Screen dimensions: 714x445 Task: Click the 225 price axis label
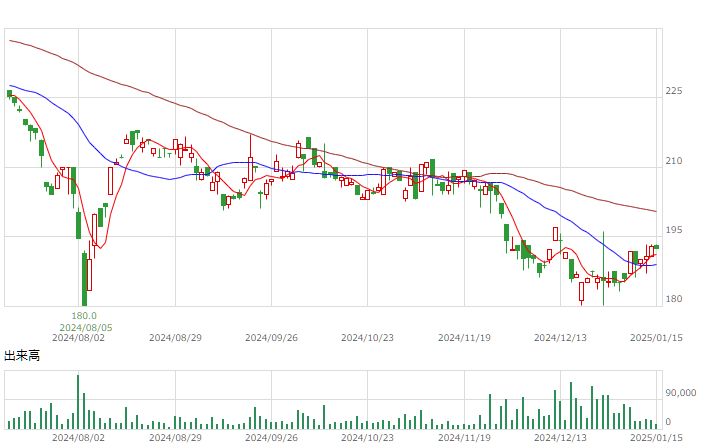(x=673, y=91)
